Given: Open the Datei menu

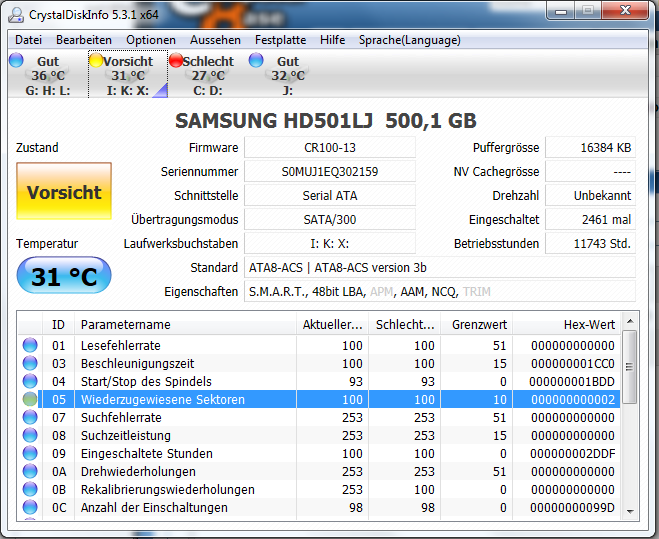Looking at the screenshot, I should pyautogui.click(x=29, y=40).
